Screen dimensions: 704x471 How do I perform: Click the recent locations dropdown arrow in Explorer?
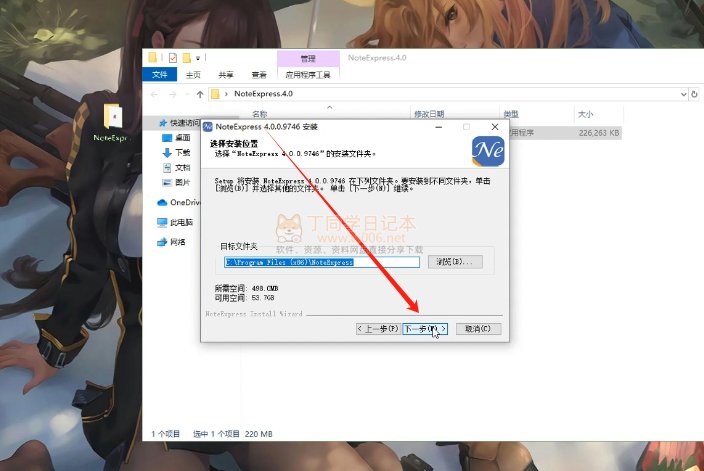coord(187,94)
